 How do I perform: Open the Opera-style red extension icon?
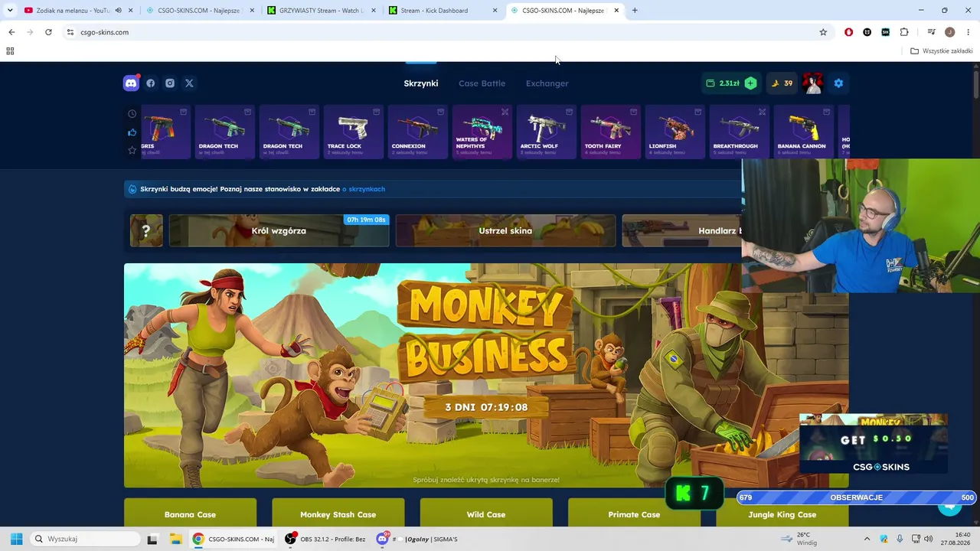coord(848,32)
